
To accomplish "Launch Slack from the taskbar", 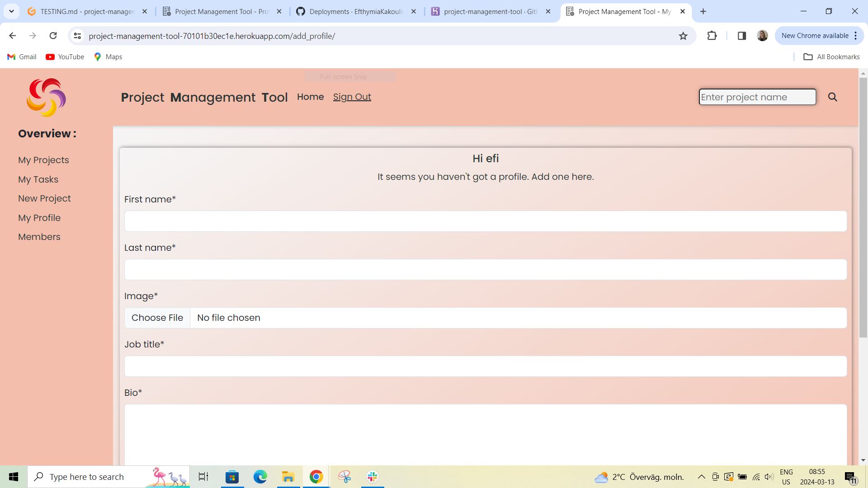I will tap(372, 476).
